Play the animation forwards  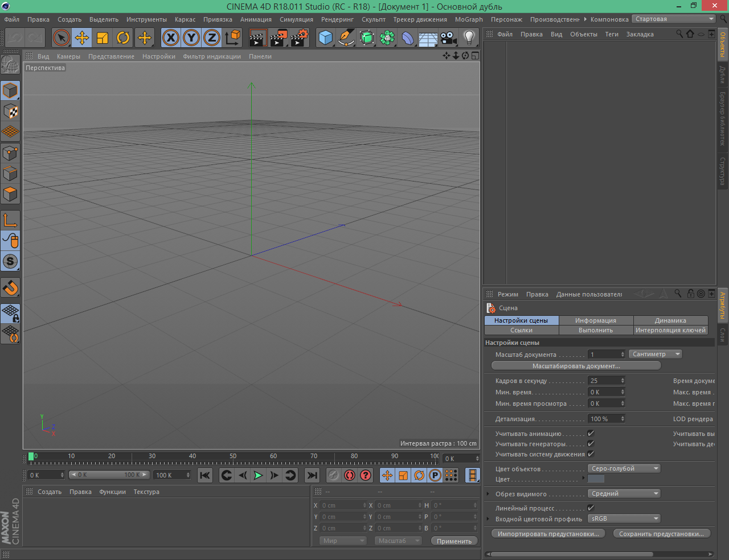258,475
